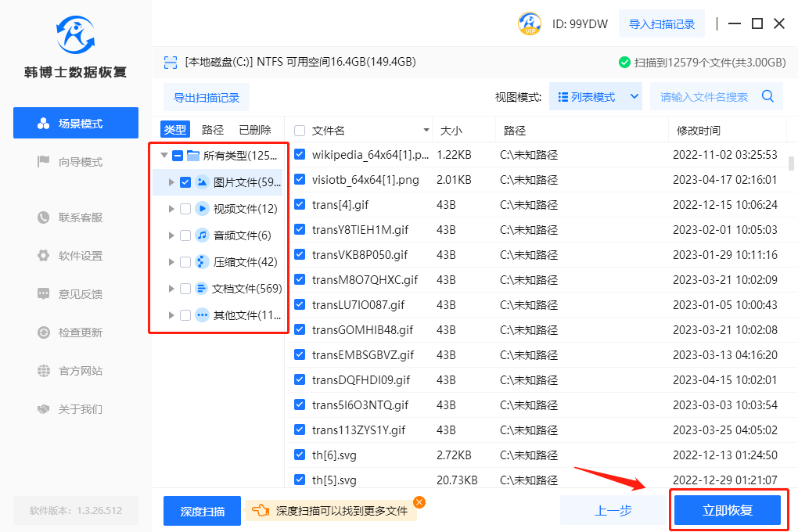Image resolution: width=798 pixels, height=532 pixels.
Task: Expand the 音频文件 tree node
Action: pyautogui.click(x=171, y=235)
